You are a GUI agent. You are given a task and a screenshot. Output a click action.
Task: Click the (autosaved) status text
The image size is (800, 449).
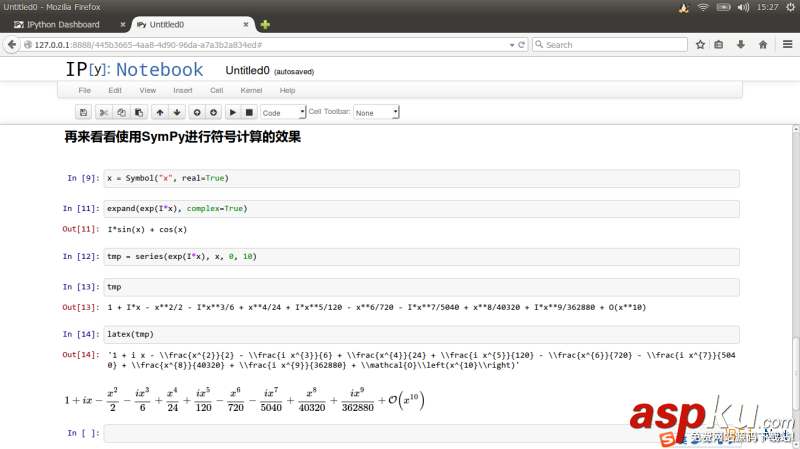(294, 72)
